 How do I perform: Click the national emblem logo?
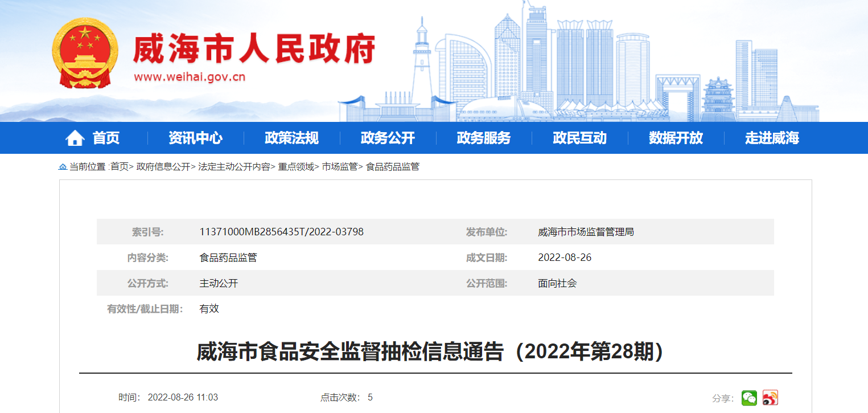(85, 52)
